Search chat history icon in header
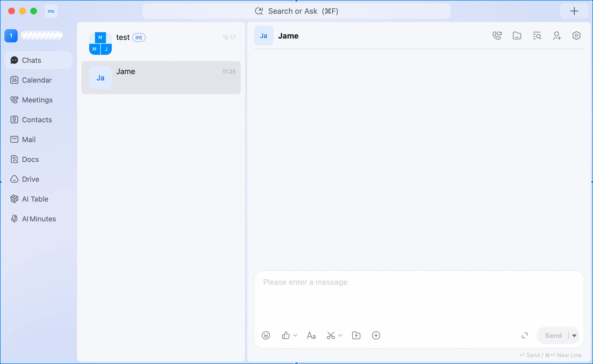This screenshot has width=593, height=364. [x=537, y=36]
